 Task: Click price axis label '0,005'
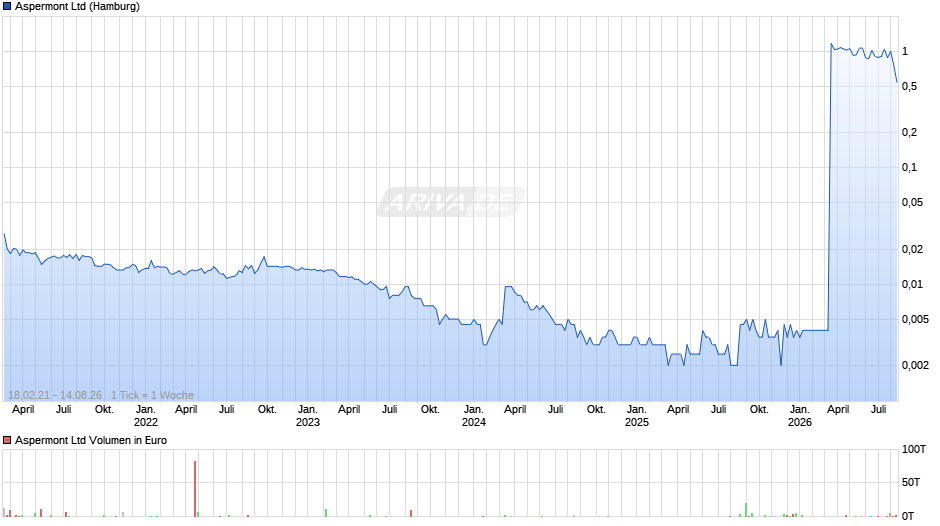pos(915,320)
